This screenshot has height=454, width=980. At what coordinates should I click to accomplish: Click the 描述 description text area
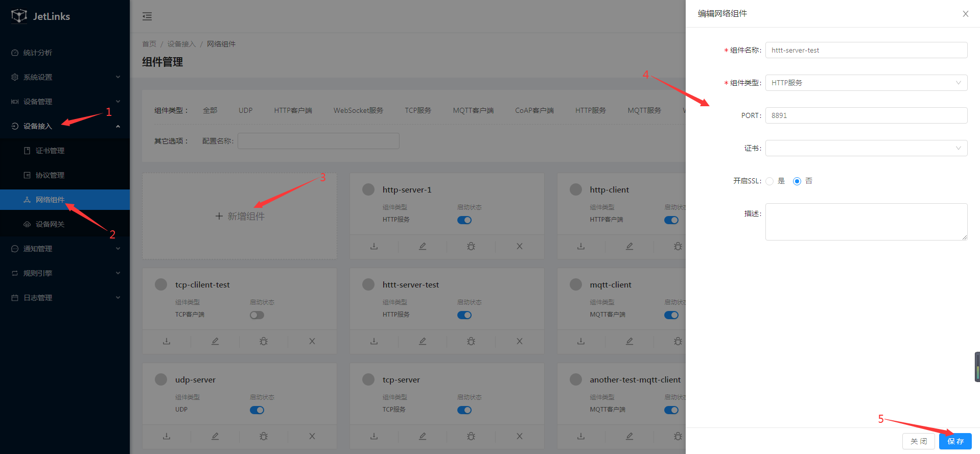[x=866, y=222]
